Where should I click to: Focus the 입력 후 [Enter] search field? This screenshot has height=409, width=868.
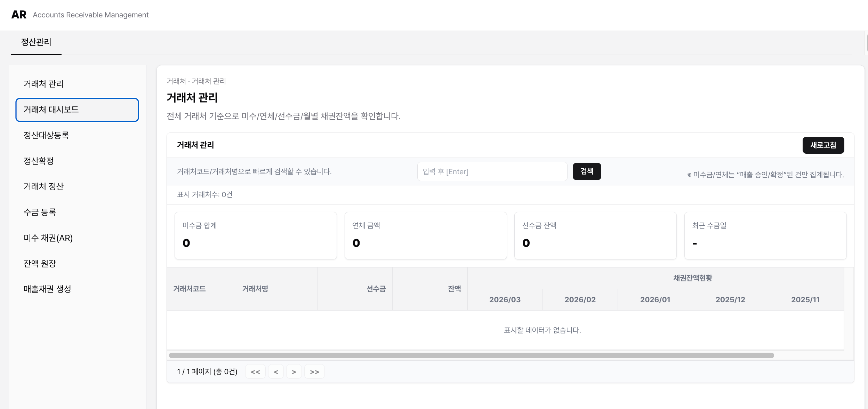(492, 171)
